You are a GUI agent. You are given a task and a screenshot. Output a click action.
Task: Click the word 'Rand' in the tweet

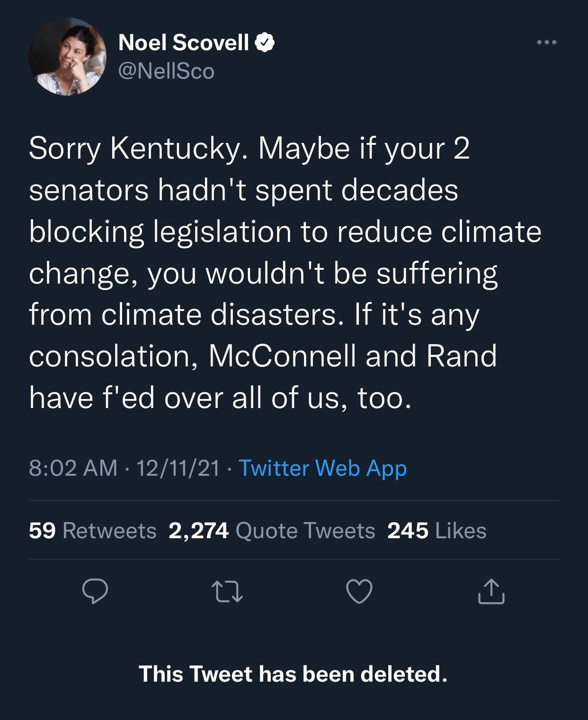[462, 356]
